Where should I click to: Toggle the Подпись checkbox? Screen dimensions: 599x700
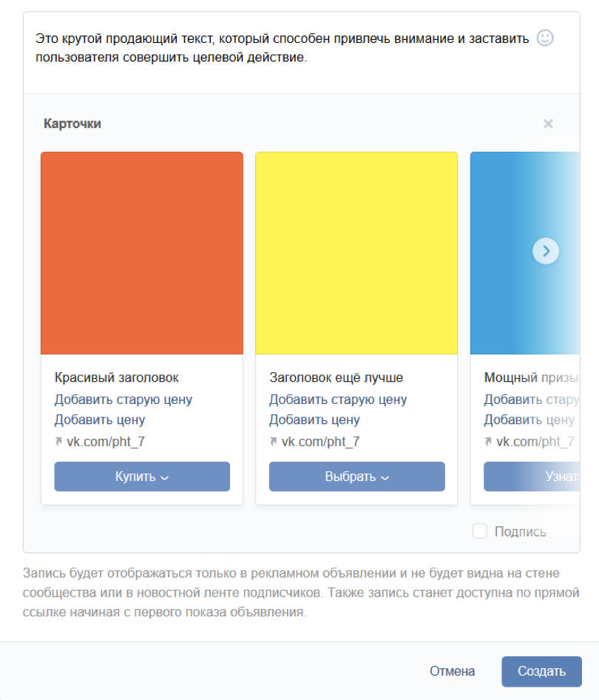480,531
